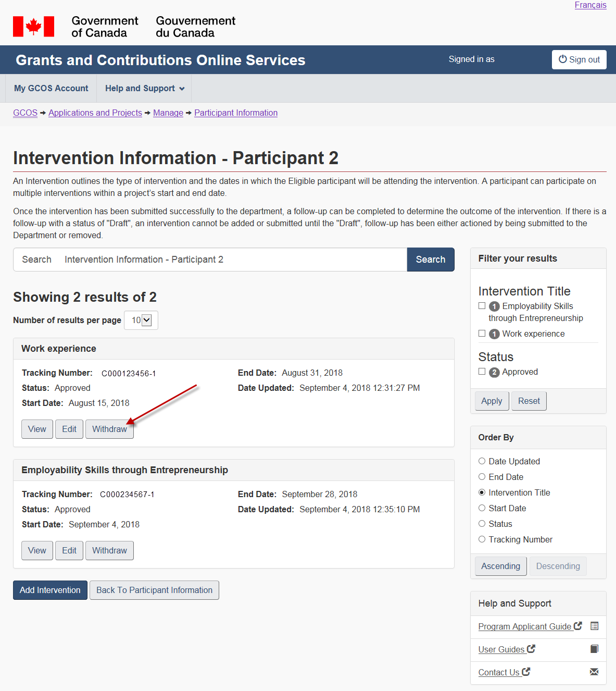Screen dimensions: 616x691
Task: Expand the Help and Support menu
Action: [144, 89]
